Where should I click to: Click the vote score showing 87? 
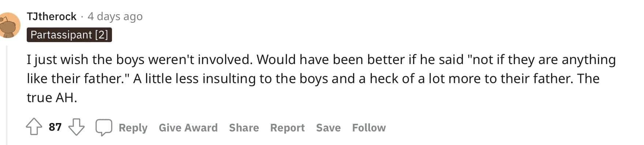pos(55,127)
